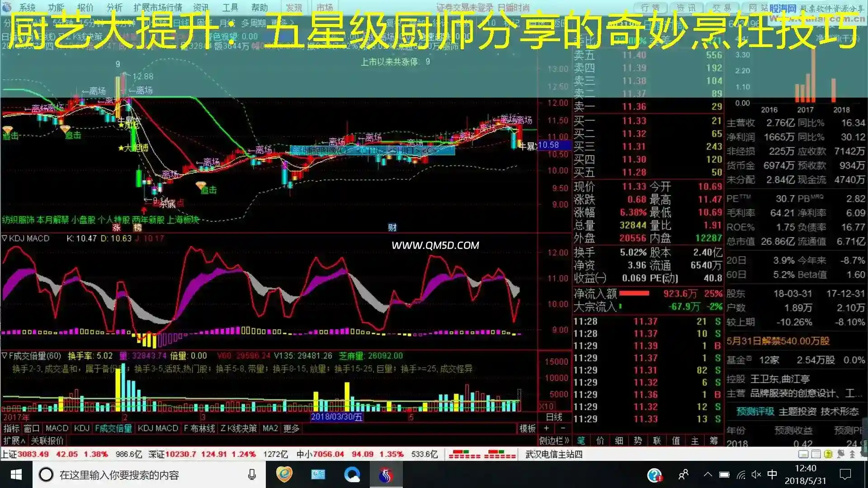
Task: Select the MA2 indicator tab
Action: tap(270, 428)
